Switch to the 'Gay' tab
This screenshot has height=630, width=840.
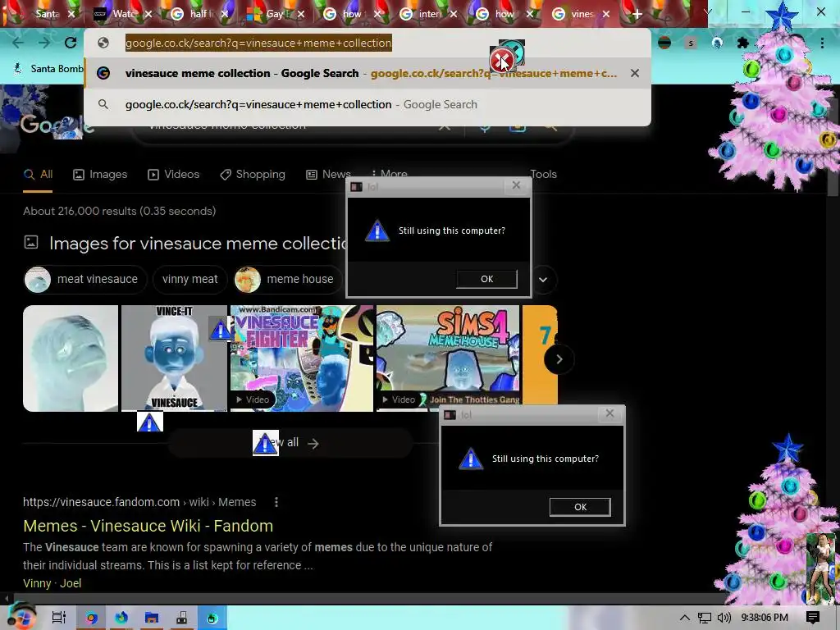click(276, 14)
